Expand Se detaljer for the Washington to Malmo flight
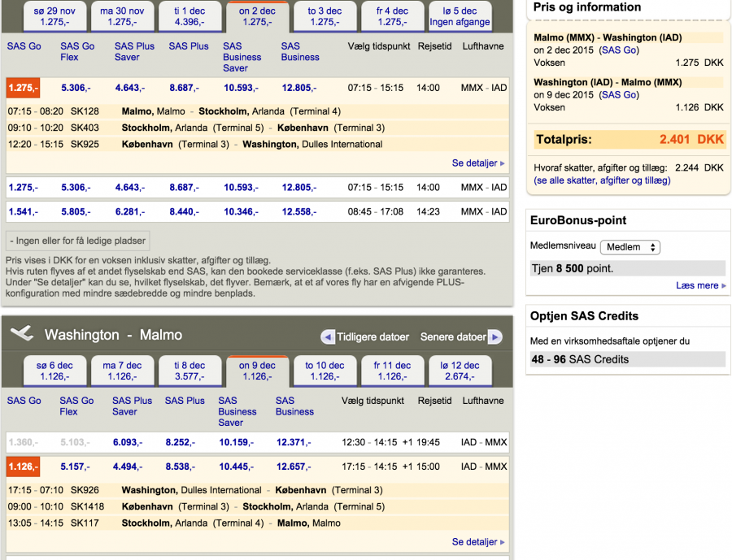The width and height of the screenshot is (732, 560). 477,542
